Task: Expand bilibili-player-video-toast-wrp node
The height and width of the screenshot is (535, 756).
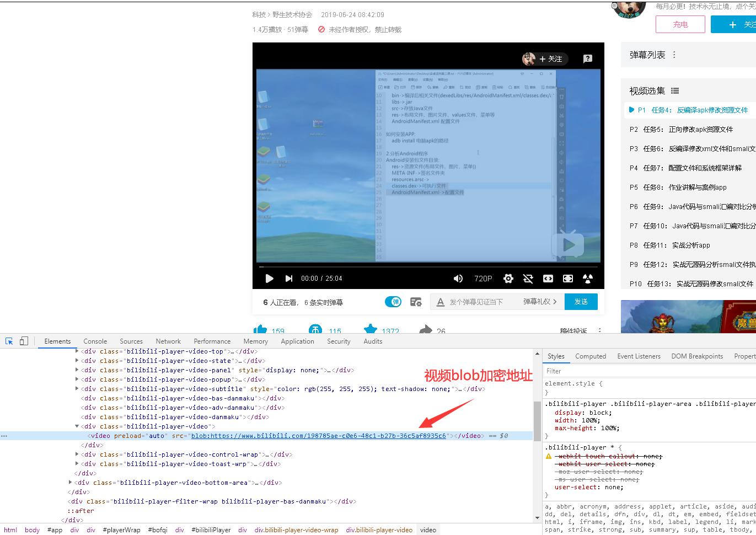Action: tap(77, 464)
